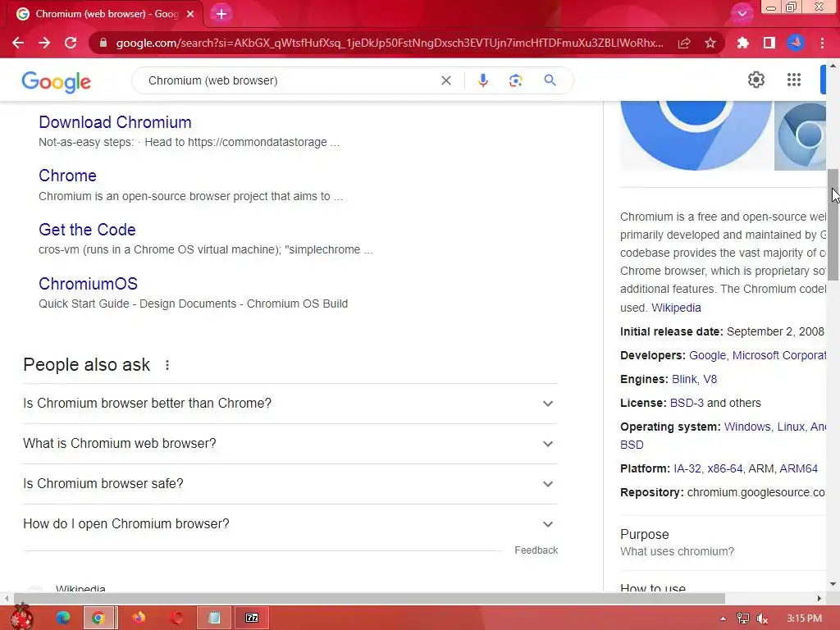Screen dimensions: 840x630
Task: Open the Chrome profile avatar
Action: click(796, 43)
